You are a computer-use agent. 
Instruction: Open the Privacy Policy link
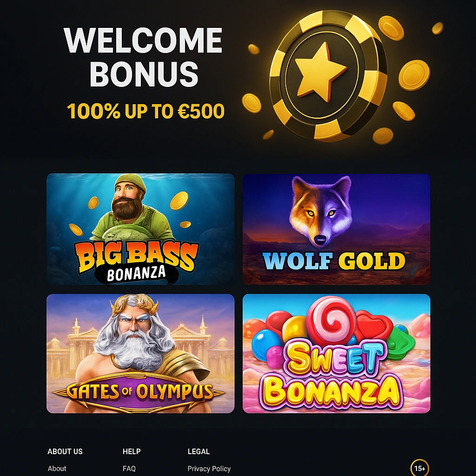[x=209, y=469]
